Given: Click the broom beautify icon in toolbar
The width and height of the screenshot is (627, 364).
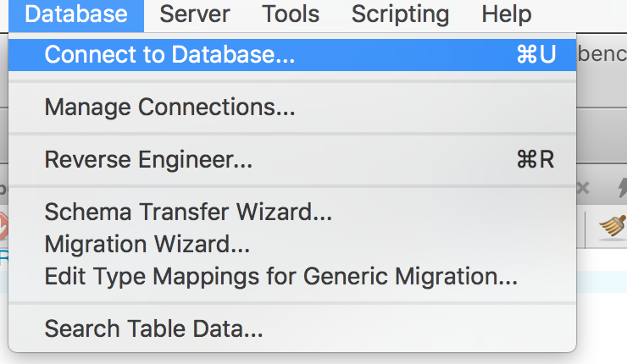Looking at the screenshot, I should [x=613, y=227].
